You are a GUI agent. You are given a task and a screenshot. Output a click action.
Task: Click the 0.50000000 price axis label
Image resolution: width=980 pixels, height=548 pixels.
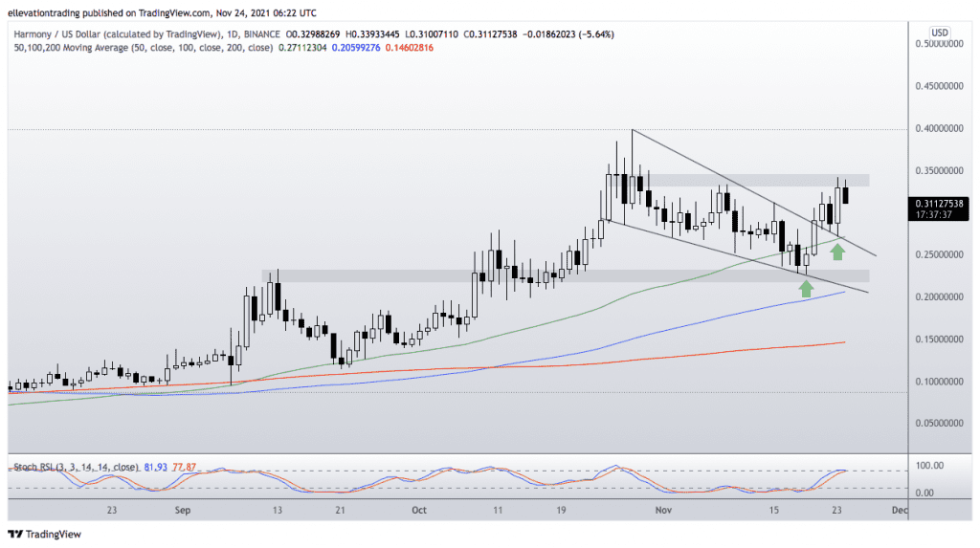939,44
